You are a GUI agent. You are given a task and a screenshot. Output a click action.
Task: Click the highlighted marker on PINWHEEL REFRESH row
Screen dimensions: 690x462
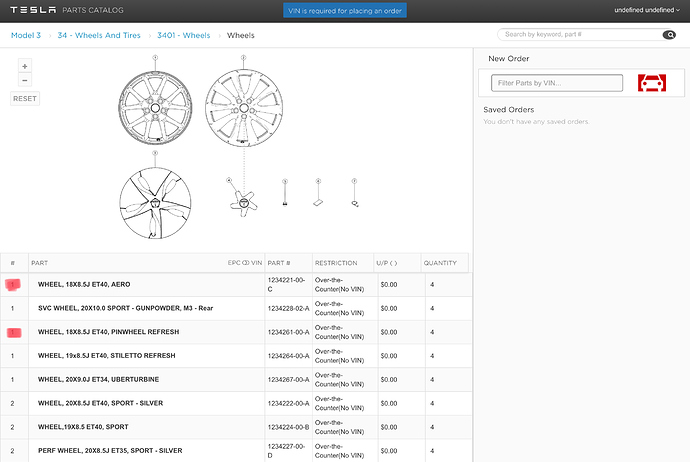14,332
